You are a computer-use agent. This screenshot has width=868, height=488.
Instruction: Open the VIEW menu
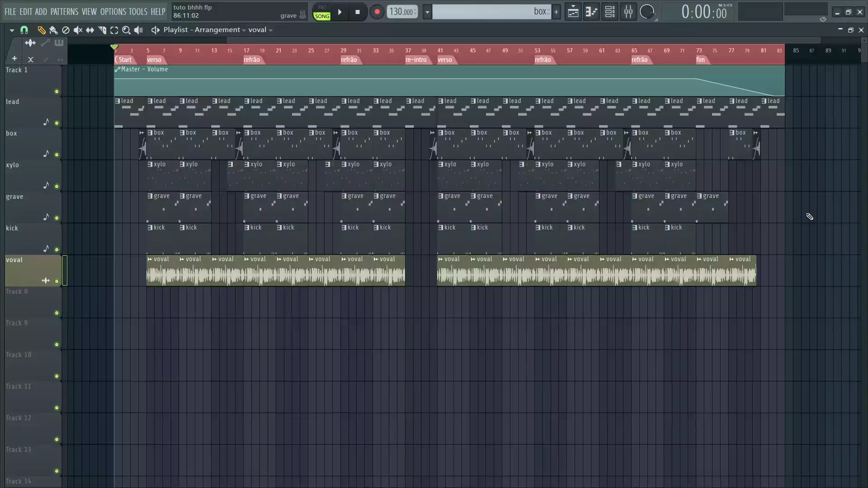[x=89, y=12]
